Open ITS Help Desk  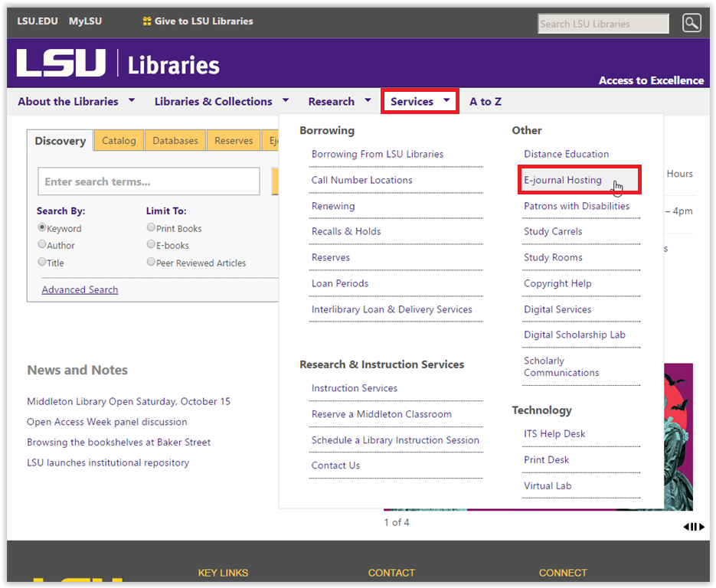[554, 433]
